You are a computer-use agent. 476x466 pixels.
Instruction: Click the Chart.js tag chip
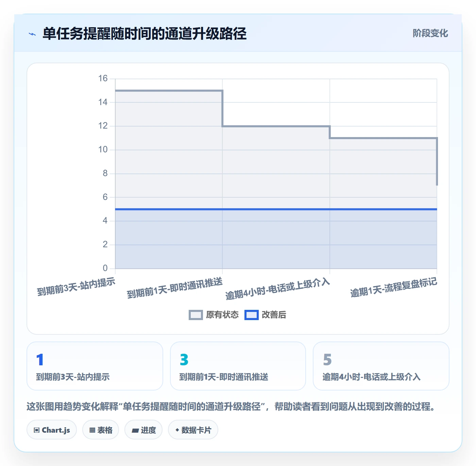(x=52, y=430)
